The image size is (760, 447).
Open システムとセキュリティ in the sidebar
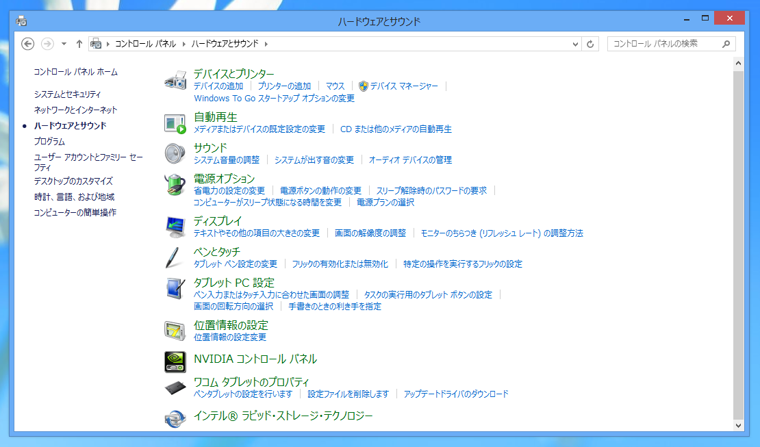67,94
